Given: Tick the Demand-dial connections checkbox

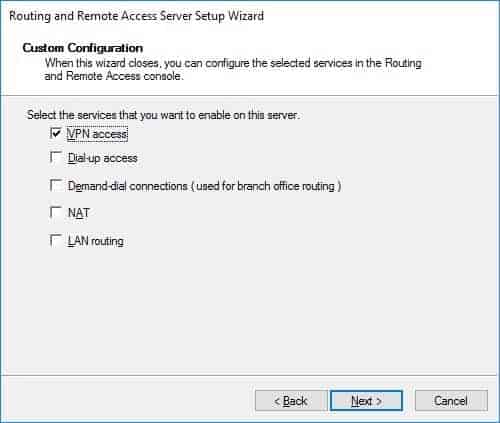Looking at the screenshot, I should [55, 185].
